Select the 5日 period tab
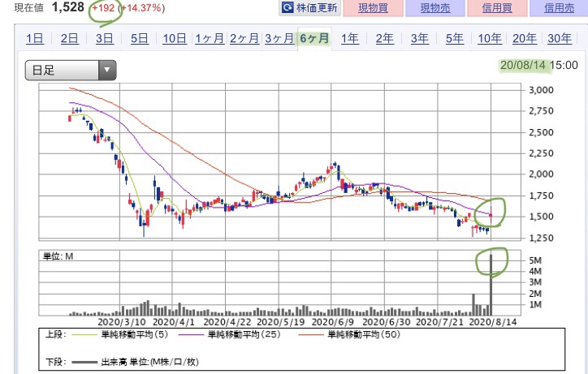The width and height of the screenshot is (588, 374). pos(139,38)
